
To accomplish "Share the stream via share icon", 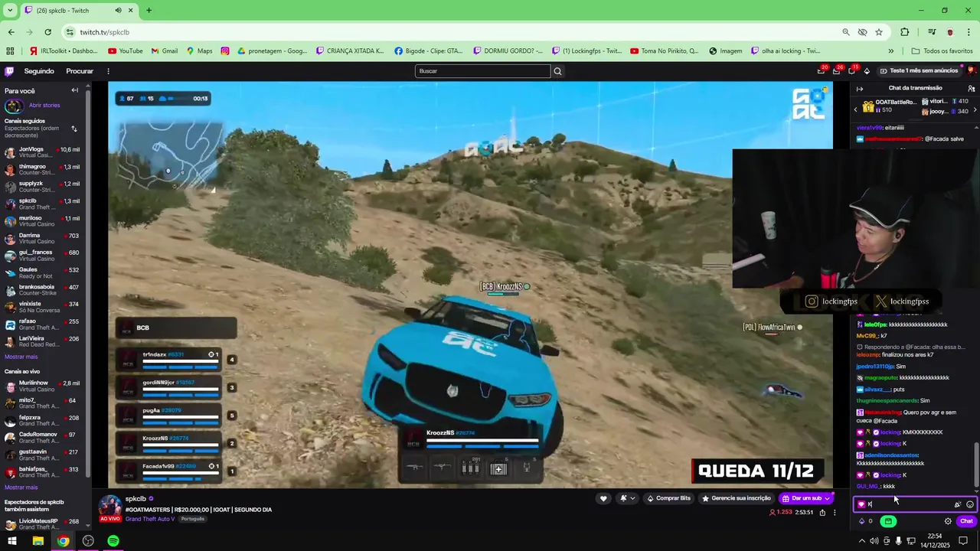I will click(822, 513).
